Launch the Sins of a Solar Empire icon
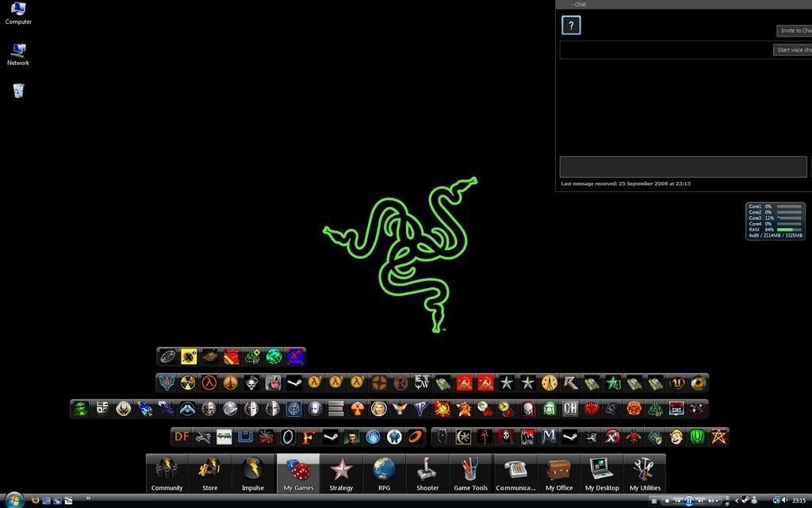The height and width of the screenshot is (508, 812). coord(676,409)
